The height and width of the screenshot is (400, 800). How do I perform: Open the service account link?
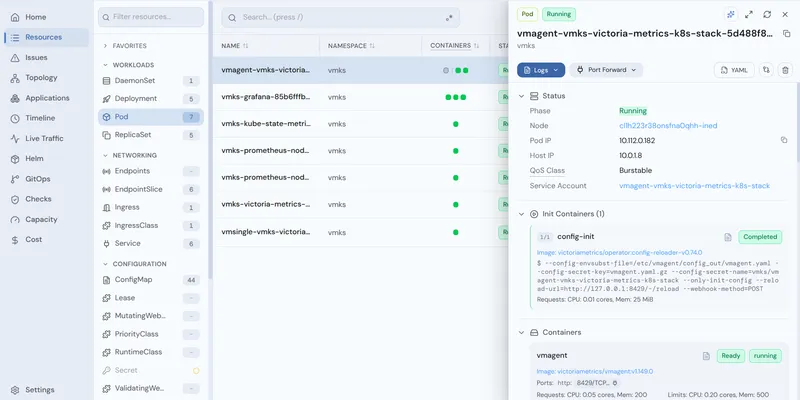pyautogui.click(x=694, y=186)
